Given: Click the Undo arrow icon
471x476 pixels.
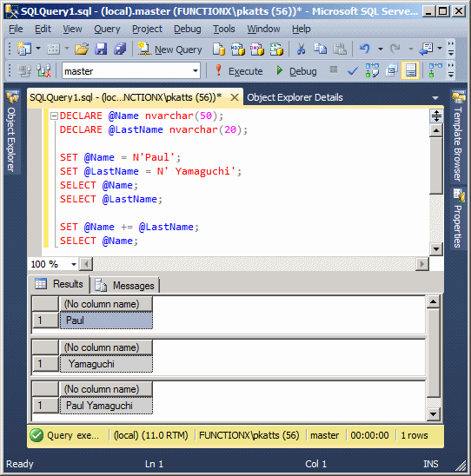Looking at the screenshot, I should point(364,49).
